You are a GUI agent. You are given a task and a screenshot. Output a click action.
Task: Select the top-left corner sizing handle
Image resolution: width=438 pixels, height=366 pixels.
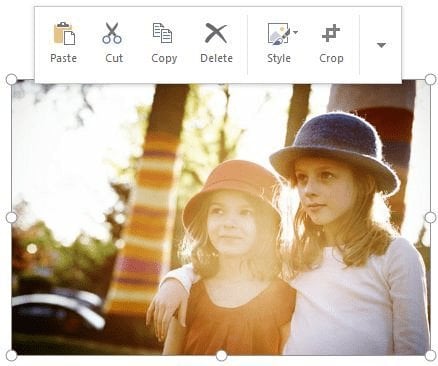[11, 79]
